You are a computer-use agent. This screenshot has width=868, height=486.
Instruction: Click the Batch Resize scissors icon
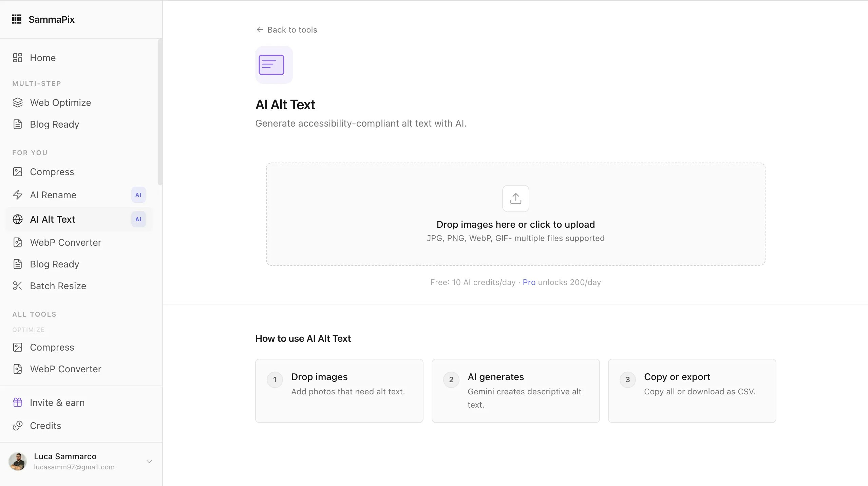[x=18, y=286]
